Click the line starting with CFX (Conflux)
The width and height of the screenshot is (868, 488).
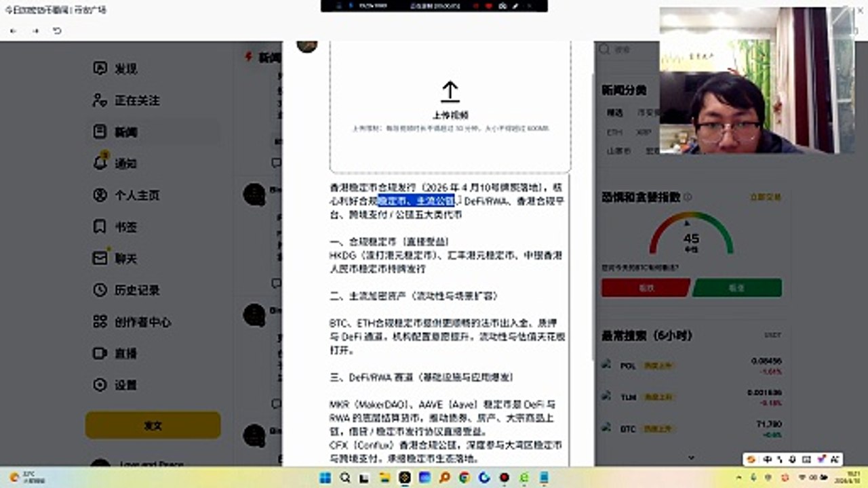point(446,445)
